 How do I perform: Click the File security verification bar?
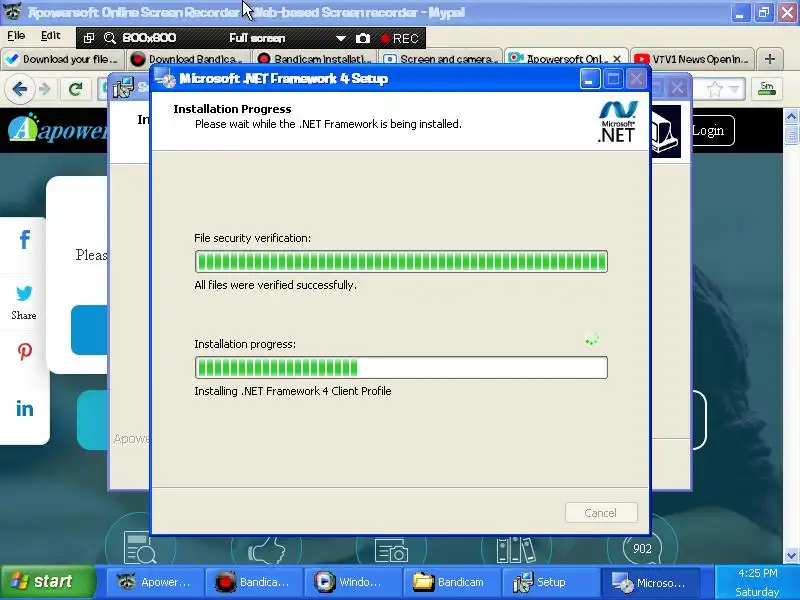(401, 261)
